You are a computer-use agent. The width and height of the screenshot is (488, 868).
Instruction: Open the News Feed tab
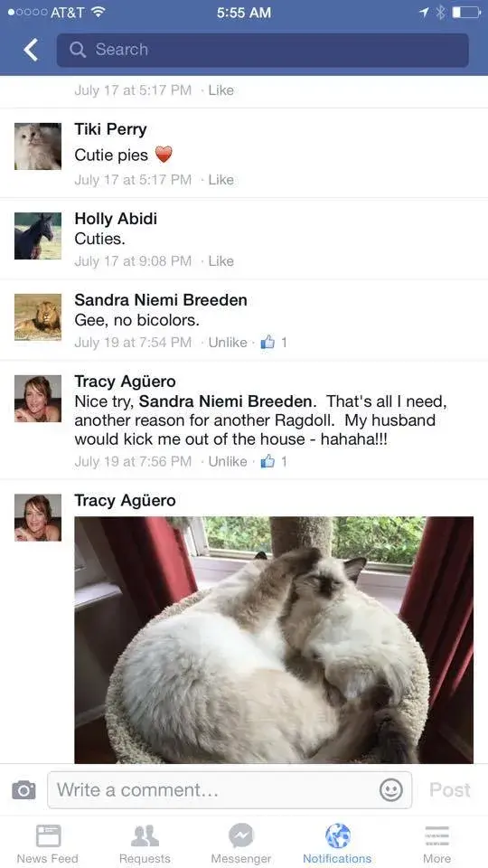pyautogui.click(x=48, y=844)
